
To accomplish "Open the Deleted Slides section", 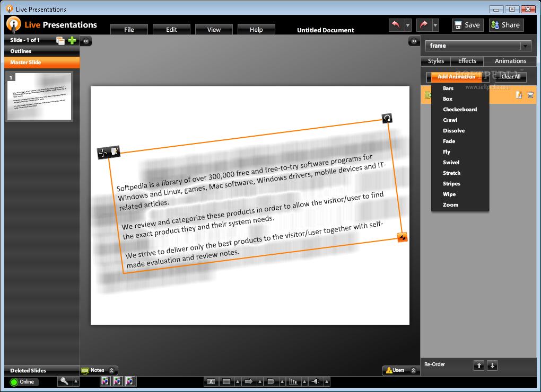I will click(42, 371).
